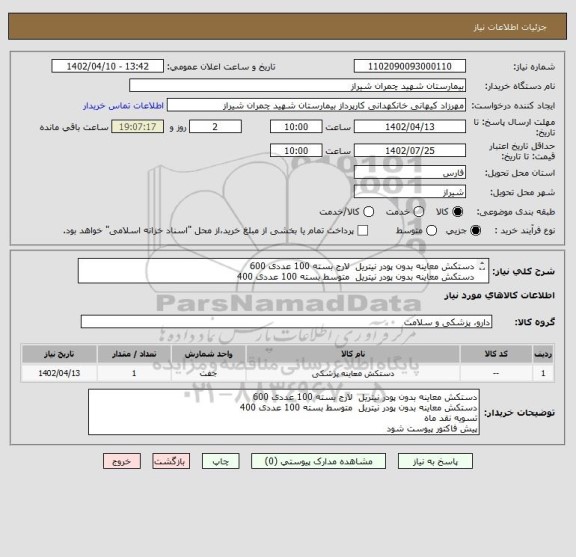576x557 pixels.
Task: Click the goods group field دارو، پزشکی و سلامت
Action: click(x=286, y=322)
